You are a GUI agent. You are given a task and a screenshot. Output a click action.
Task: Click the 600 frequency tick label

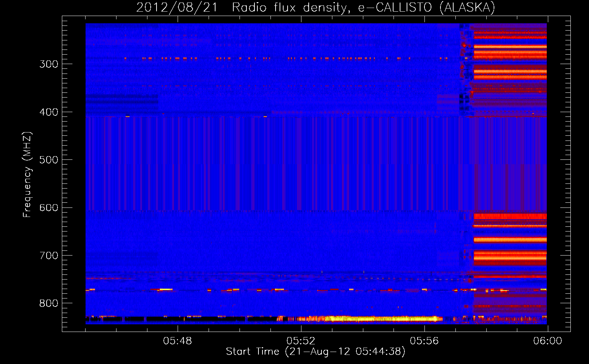point(49,208)
